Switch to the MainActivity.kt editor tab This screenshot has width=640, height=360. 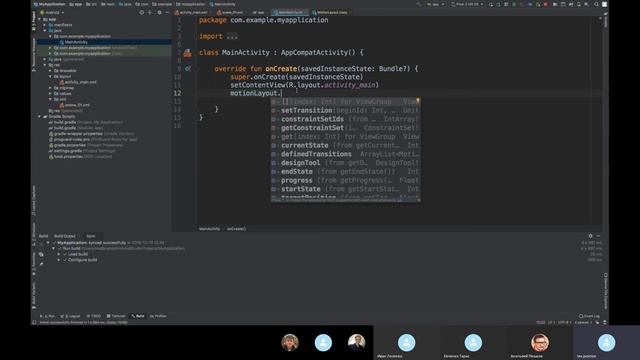pos(289,13)
